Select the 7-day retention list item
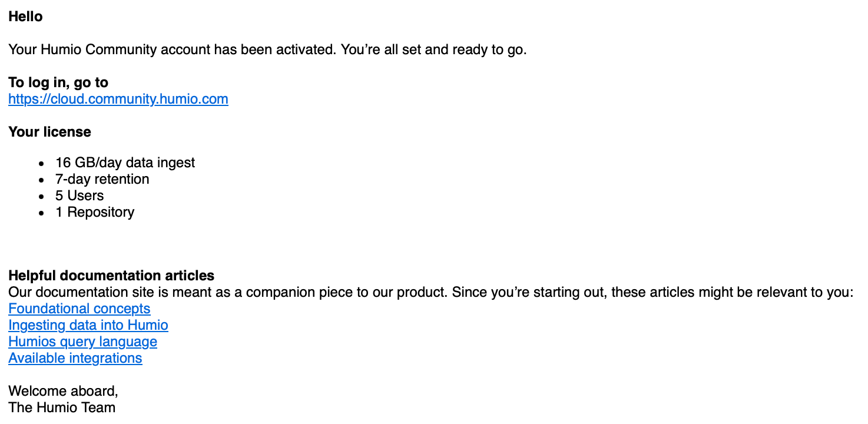This screenshot has width=868, height=424. pos(102,179)
